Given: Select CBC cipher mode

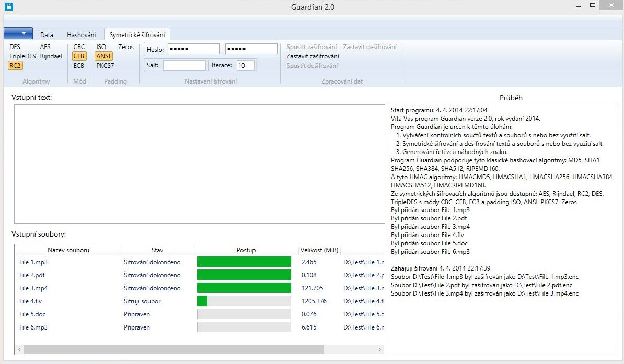Looking at the screenshot, I should 79,47.
